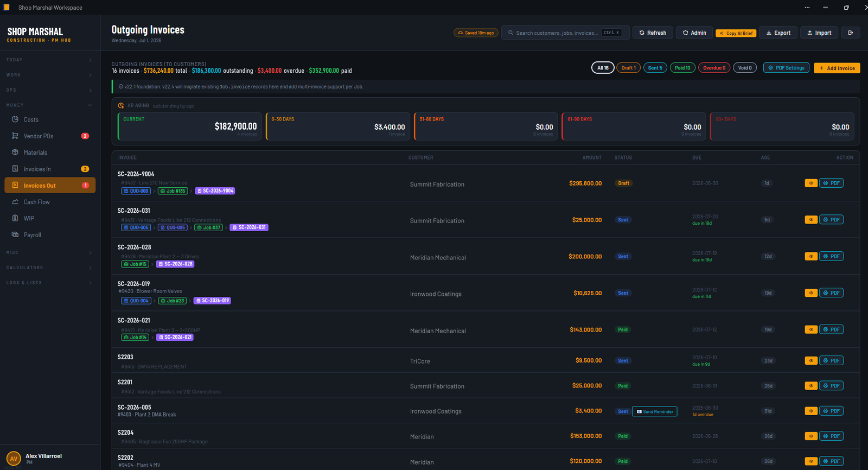Open WIP from the sidebar

tap(50, 218)
